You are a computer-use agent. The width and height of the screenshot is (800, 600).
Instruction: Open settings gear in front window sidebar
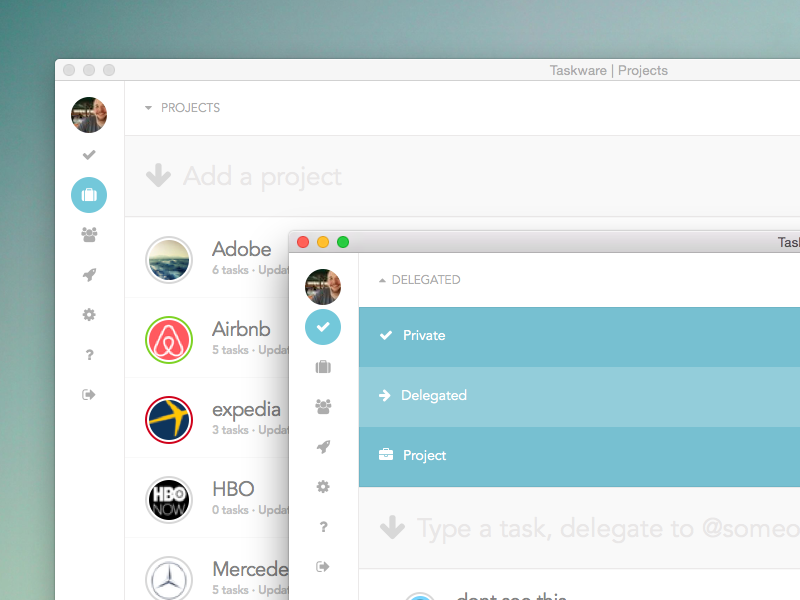pyautogui.click(x=323, y=487)
